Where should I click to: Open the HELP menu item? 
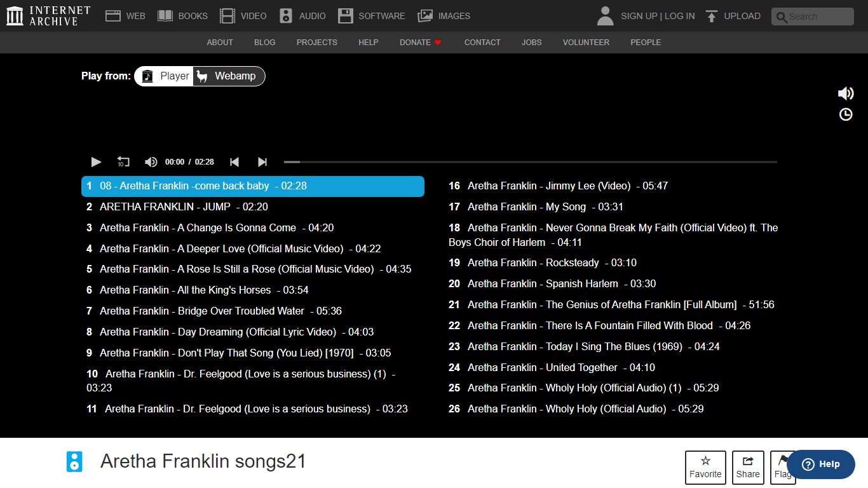click(369, 43)
